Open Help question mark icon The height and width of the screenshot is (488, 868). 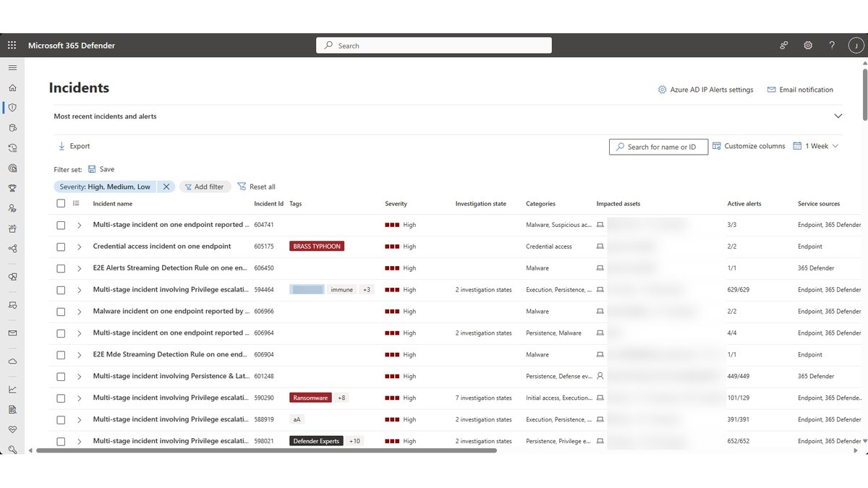click(832, 46)
